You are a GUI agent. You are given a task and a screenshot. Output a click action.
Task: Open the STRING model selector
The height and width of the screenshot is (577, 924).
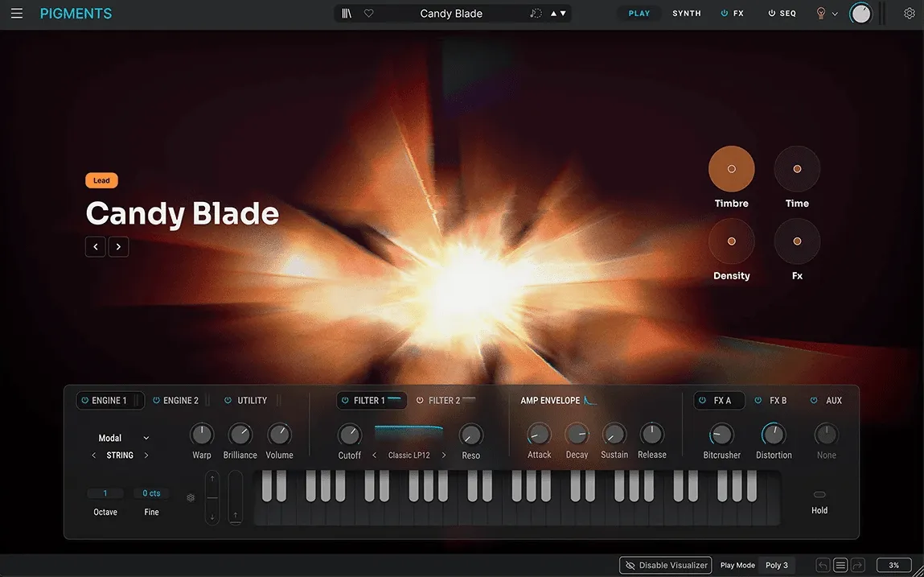120,455
